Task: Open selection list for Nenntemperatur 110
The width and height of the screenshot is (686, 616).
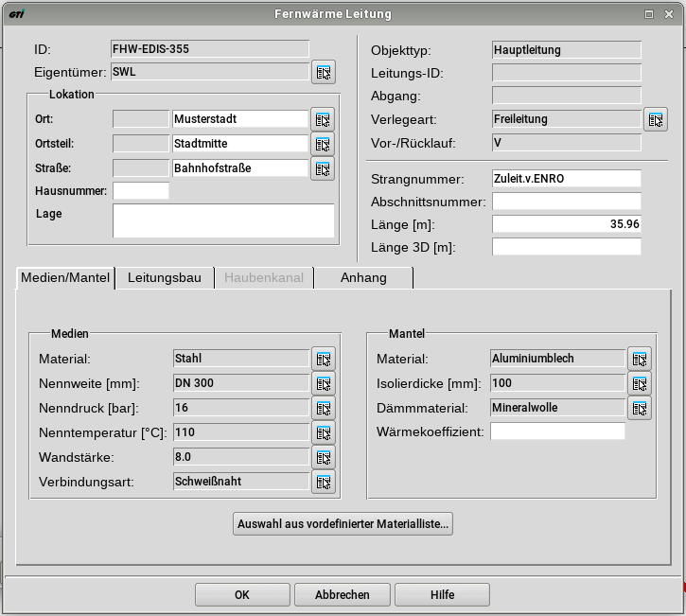Action: click(x=324, y=432)
